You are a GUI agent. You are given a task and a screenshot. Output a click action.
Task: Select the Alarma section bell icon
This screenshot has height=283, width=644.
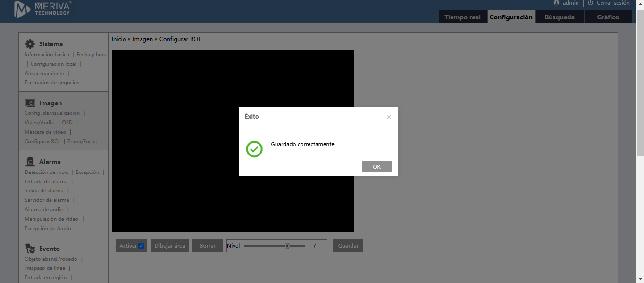point(30,161)
